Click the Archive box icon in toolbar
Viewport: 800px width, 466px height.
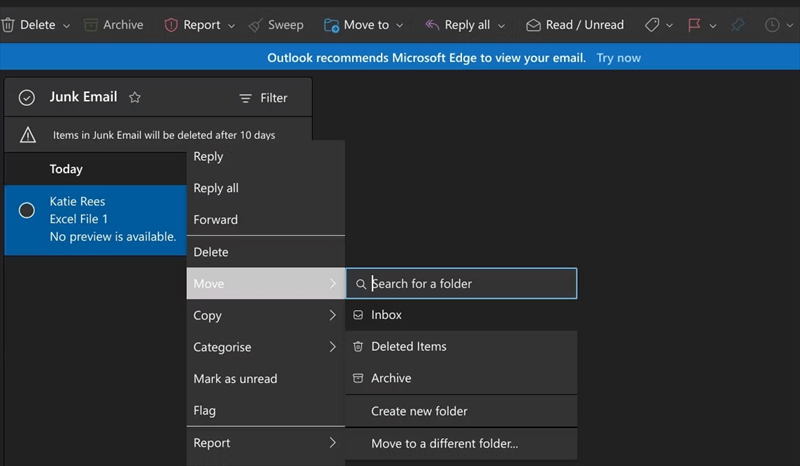point(92,24)
